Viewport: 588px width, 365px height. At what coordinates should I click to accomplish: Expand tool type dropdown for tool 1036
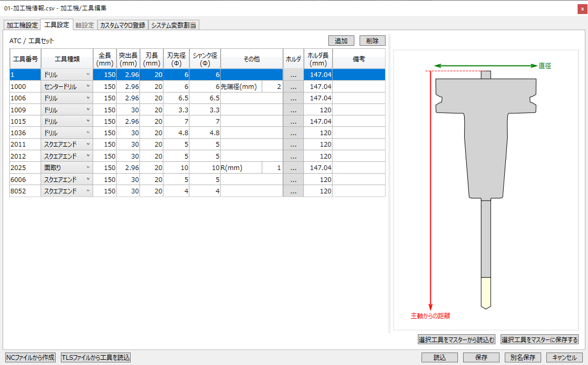(x=88, y=133)
